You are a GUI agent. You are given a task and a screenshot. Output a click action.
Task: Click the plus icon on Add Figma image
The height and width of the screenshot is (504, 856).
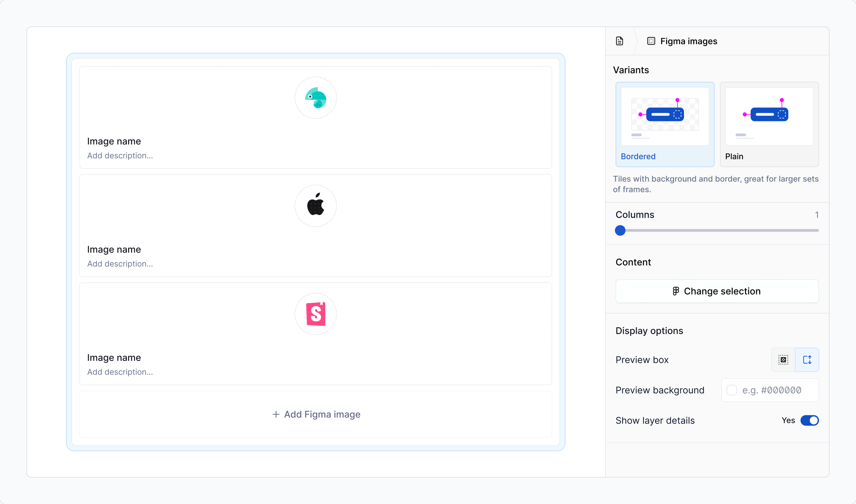point(276,414)
